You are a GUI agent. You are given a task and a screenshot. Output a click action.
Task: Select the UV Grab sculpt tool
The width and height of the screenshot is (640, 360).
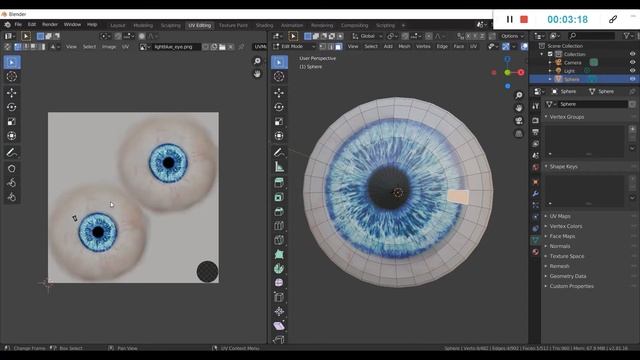point(11,169)
